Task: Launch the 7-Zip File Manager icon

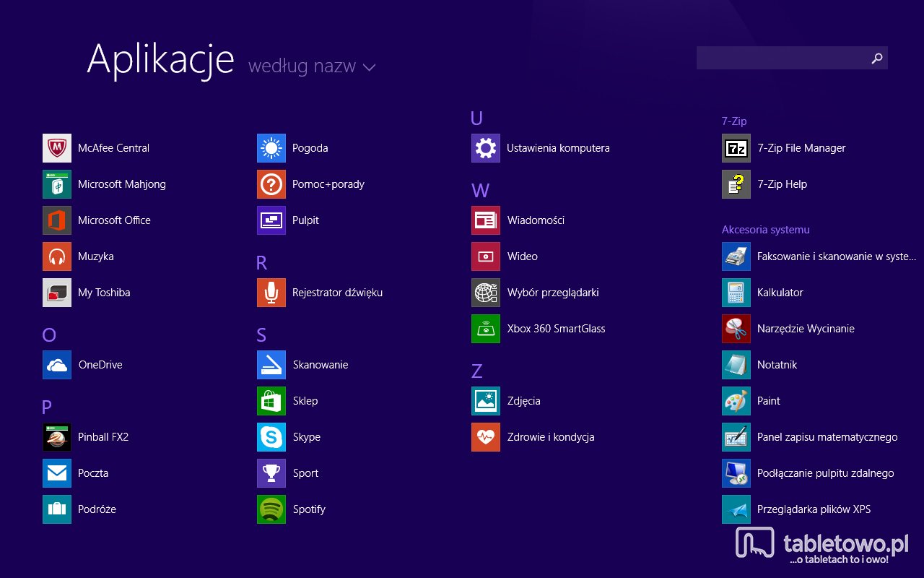Action: click(x=736, y=148)
